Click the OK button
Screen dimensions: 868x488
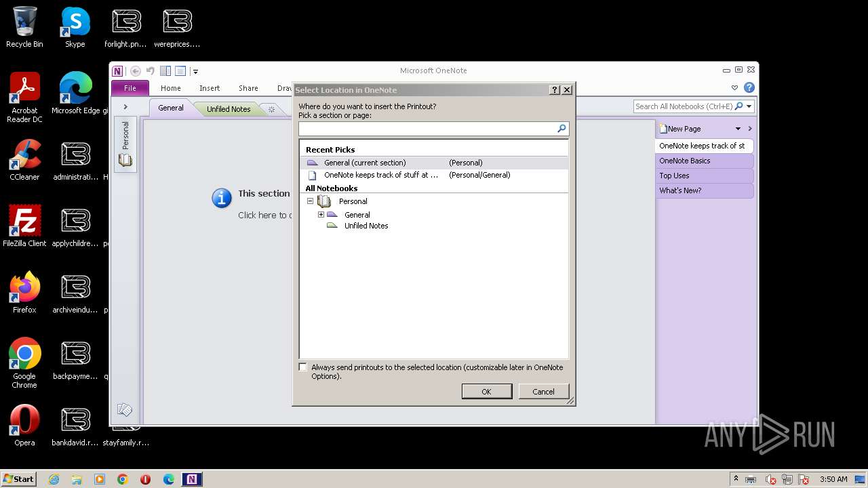pyautogui.click(x=486, y=392)
